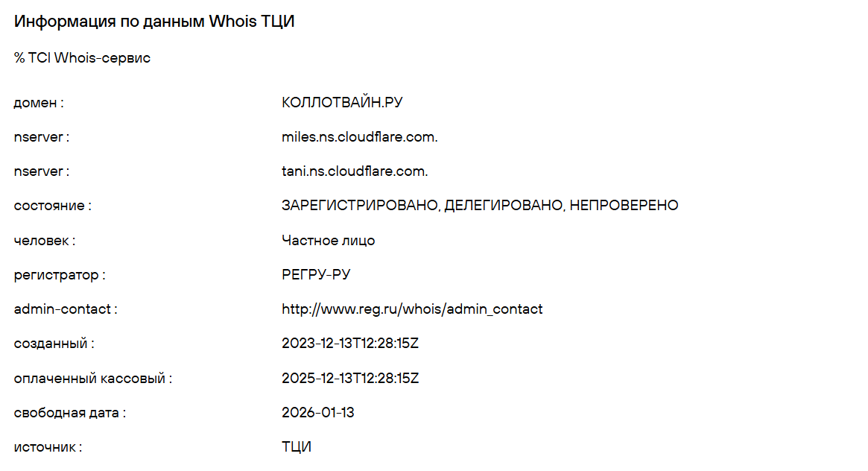
Task: Click the "состояние :" field label
Action: [52, 206]
